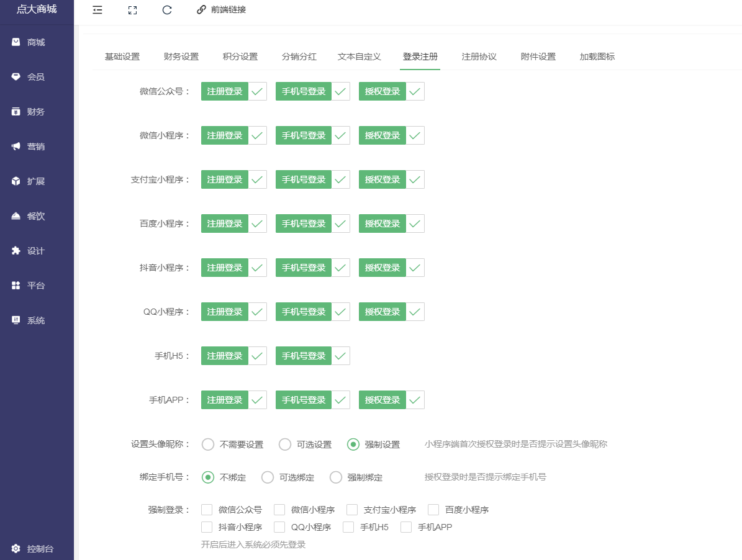This screenshot has height=560, width=742.
Task: Enable the 微信公众号 checkbox under 强制登录
Action: click(207, 509)
